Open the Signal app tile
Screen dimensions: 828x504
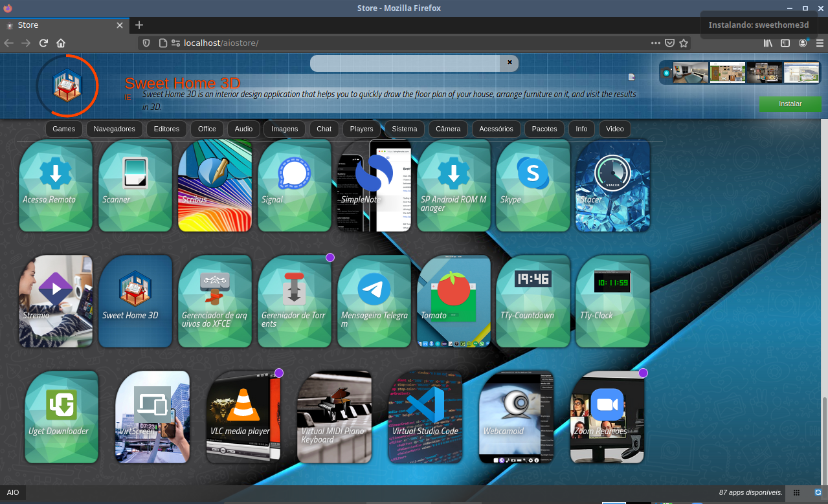tap(295, 185)
